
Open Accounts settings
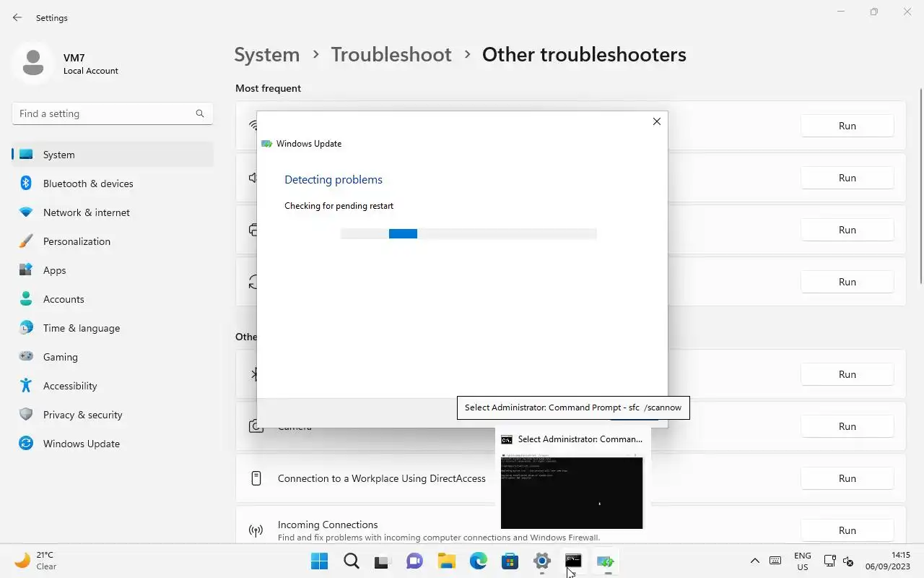pos(113,299)
